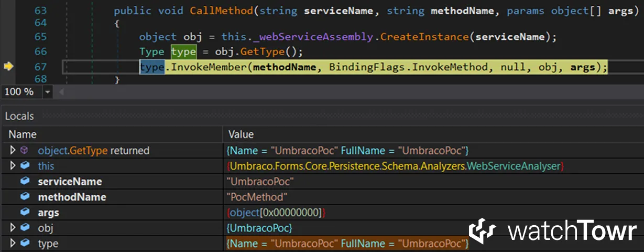The height and width of the screenshot is (252, 644).
Task: Click the watchTowr logo
Action: [x=553, y=232]
